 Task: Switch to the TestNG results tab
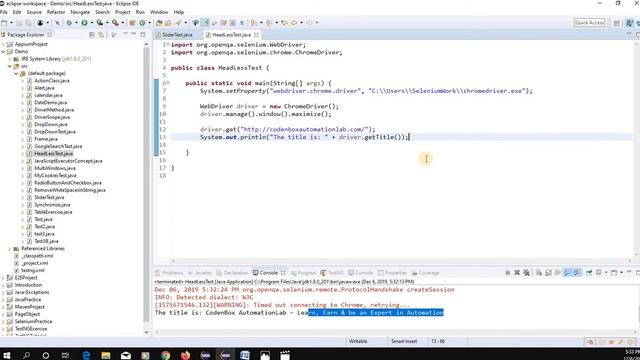click(332, 273)
